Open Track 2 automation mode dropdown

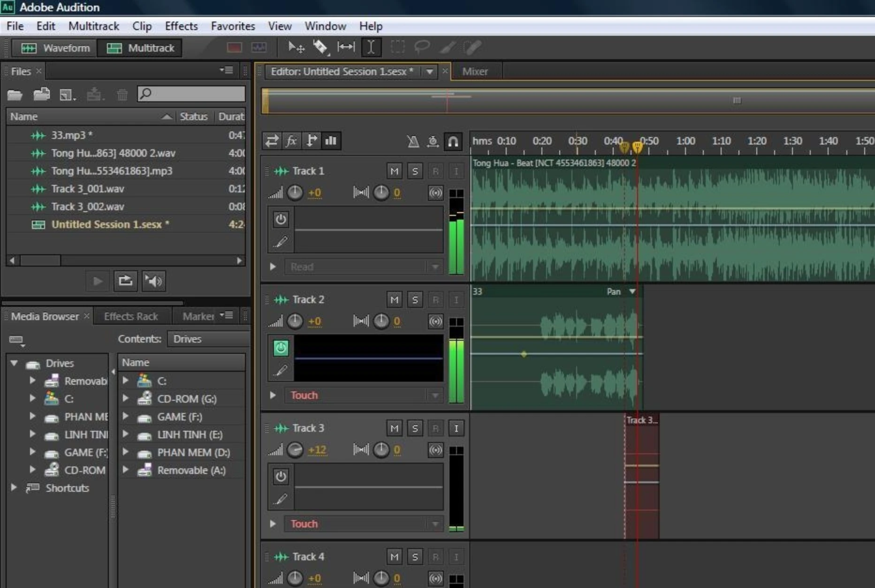435,396
